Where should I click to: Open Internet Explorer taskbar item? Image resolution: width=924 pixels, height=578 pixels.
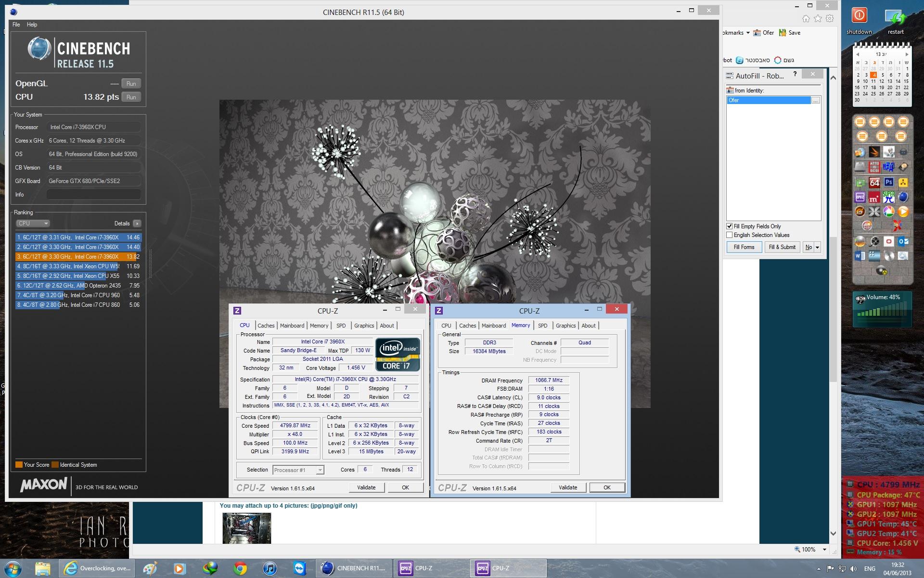(97, 568)
